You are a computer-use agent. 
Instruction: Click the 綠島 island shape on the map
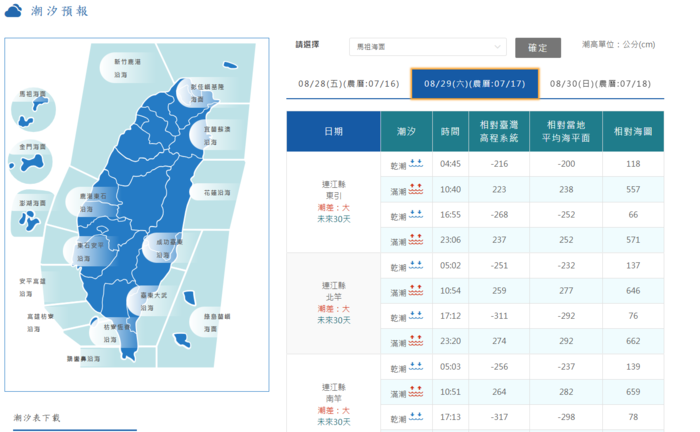click(189, 297)
